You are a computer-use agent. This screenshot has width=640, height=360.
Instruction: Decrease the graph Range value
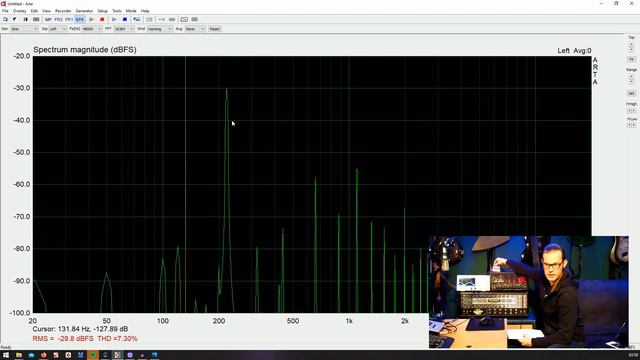pyautogui.click(x=631, y=82)
